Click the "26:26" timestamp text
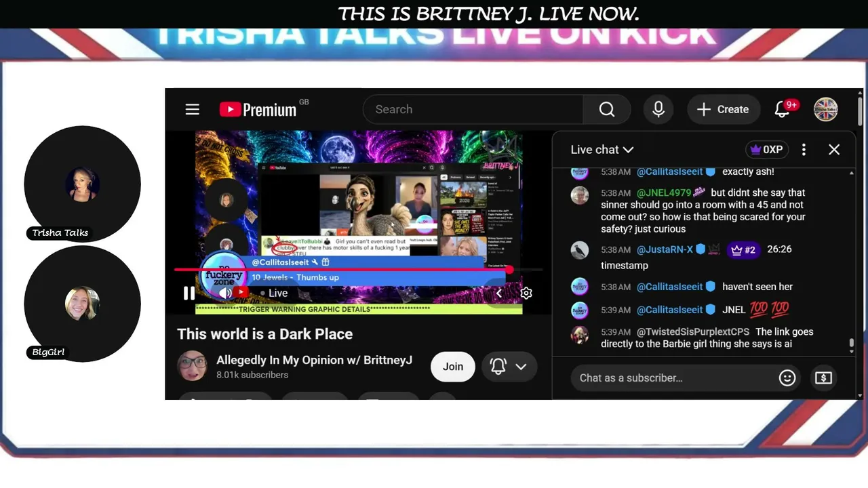 tap(779, 249)
